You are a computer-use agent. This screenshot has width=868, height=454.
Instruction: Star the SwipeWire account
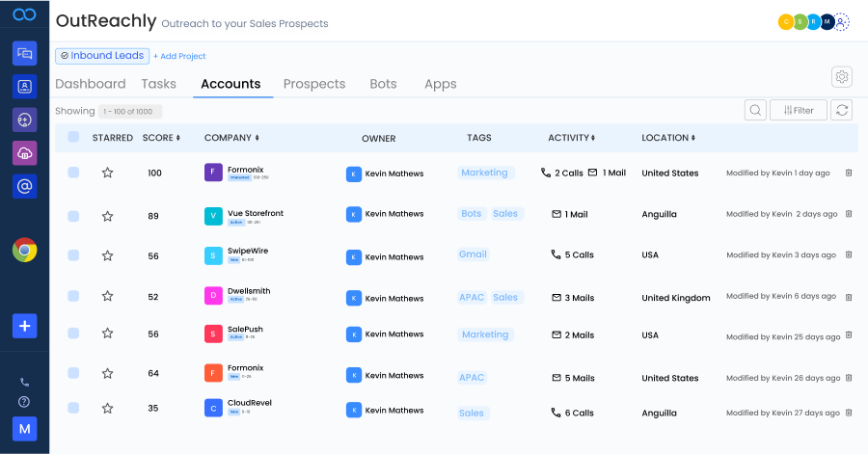[x=107, y=255]
